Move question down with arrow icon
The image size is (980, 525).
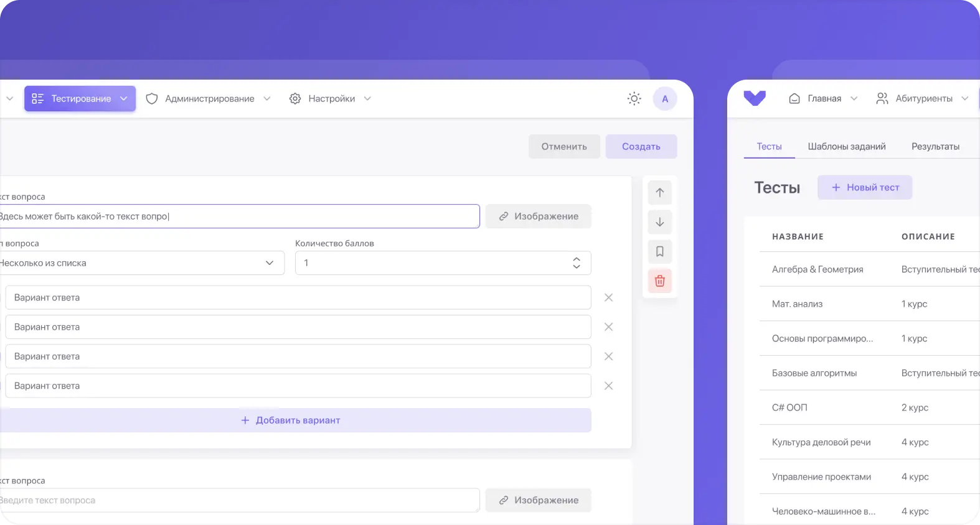point(660,222)
